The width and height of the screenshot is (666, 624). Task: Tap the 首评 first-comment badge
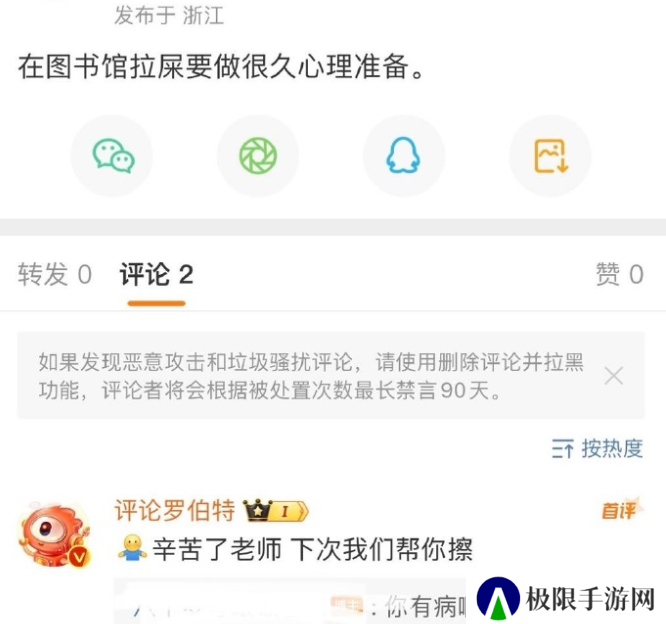[622, 508]
